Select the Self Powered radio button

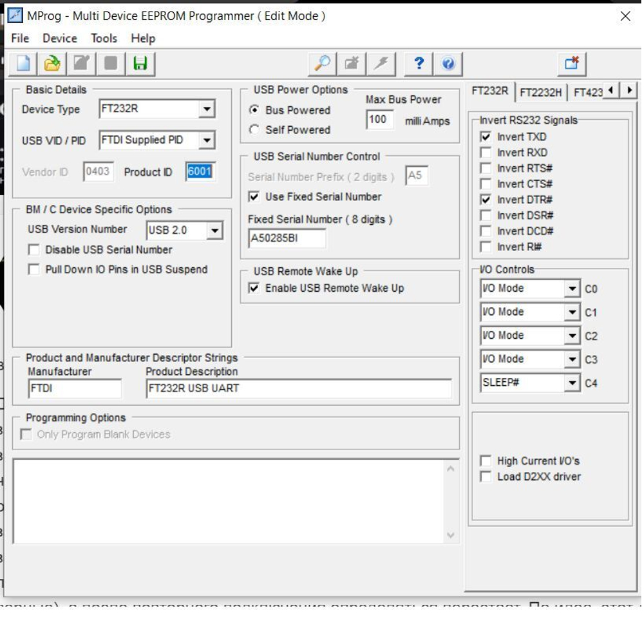tap(254, 129)
